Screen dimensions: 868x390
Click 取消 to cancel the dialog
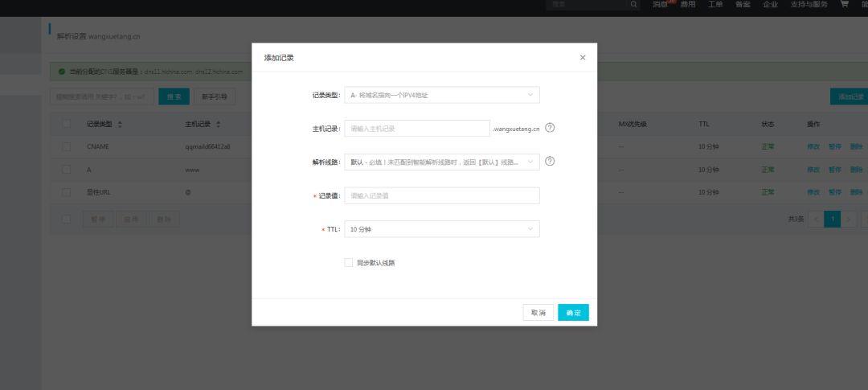[x=538, y=313]
